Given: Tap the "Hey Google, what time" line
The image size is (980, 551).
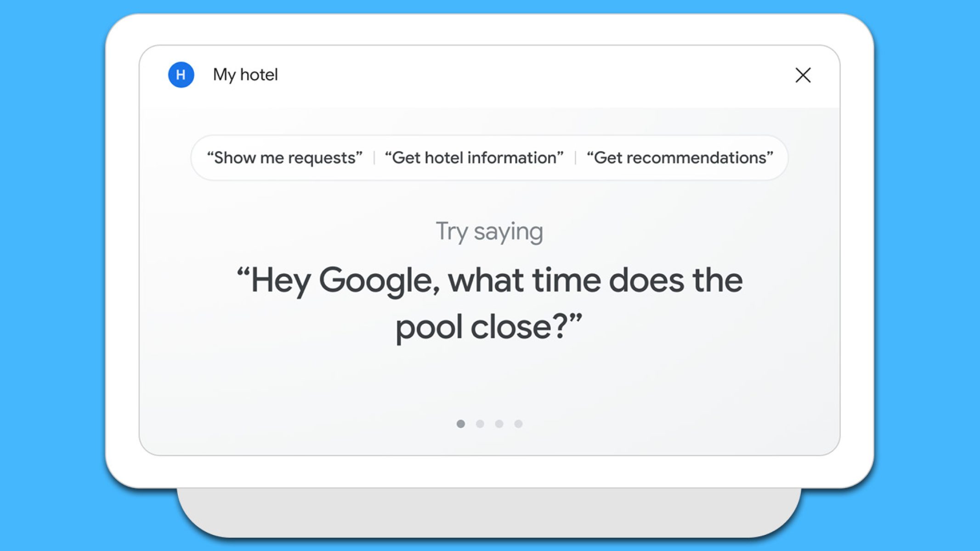Looking at the screenshot, I should [489, 281].
